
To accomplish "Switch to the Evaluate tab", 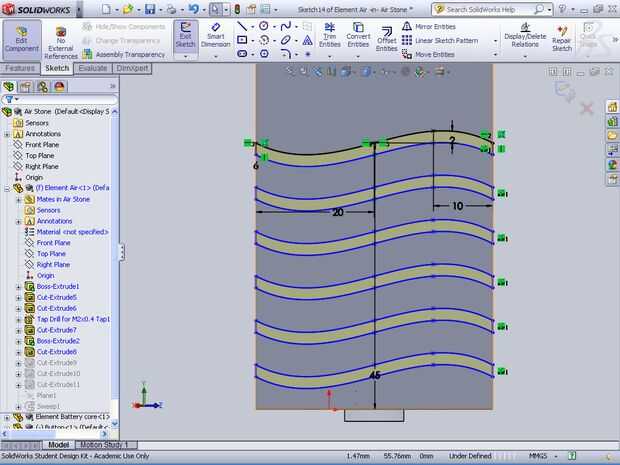I will click(93, 68).
